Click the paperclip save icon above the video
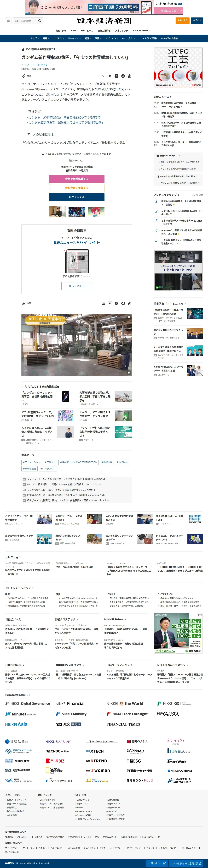208x868 pixels. coord(24,303)
